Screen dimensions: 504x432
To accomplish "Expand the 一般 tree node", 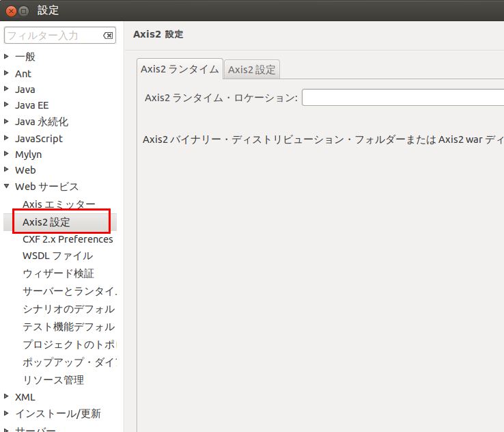I will pyautogui.click(x=6, y=57).
